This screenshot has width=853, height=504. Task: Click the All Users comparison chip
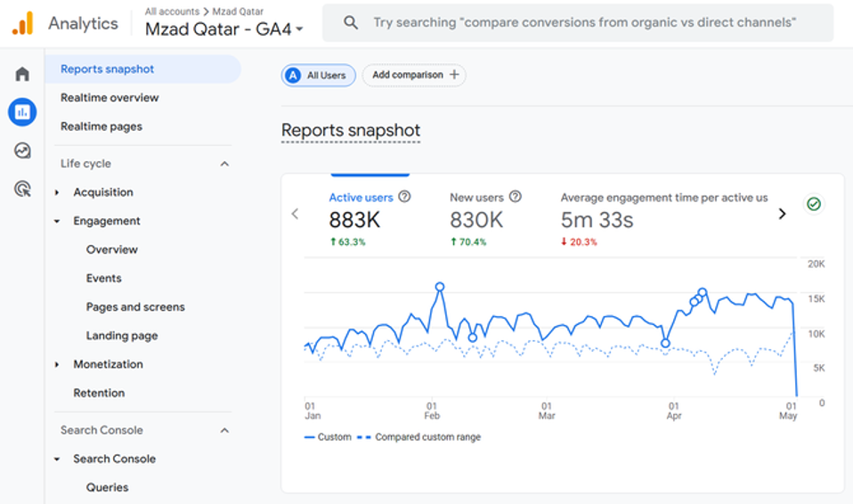coord(318,75)
